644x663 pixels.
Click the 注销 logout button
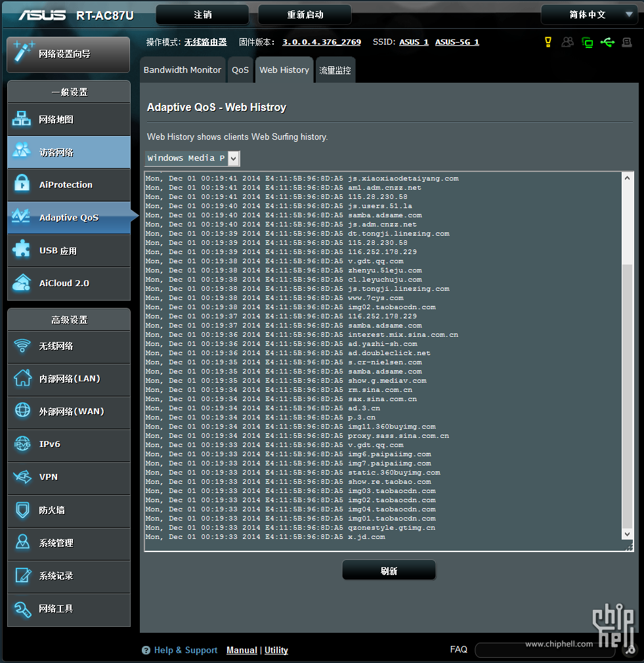pos(203,15)
